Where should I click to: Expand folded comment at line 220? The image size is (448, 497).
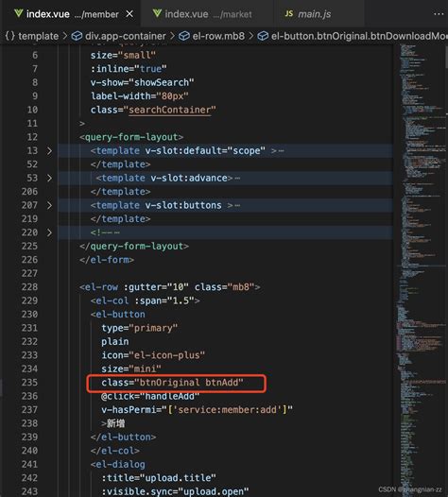[x=49, y=232]
